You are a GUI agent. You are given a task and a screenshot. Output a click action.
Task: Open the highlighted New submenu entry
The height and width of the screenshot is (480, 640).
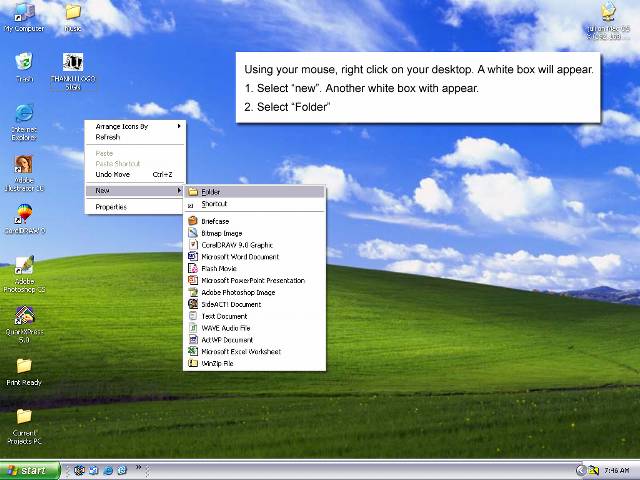(x=135, y=191)
